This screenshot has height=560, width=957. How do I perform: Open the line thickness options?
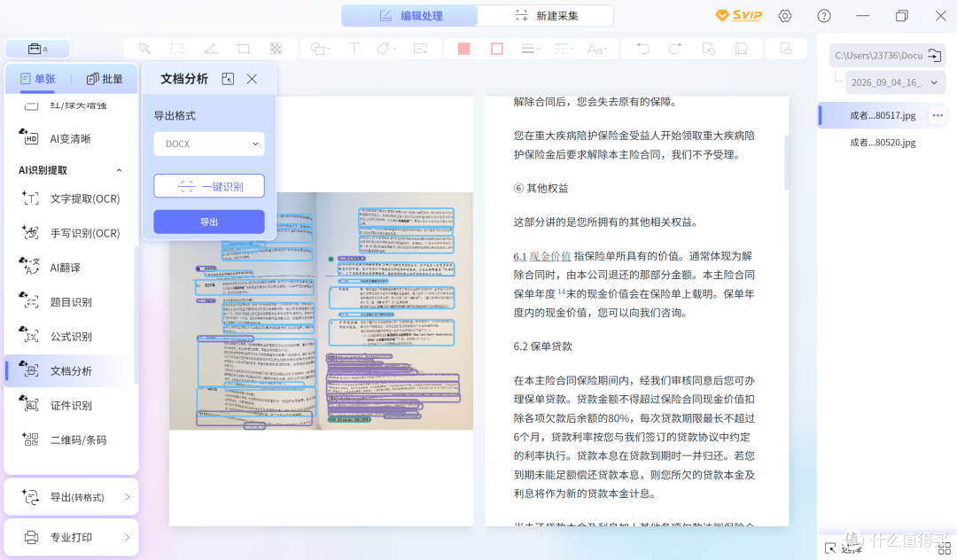coord(531,49)
